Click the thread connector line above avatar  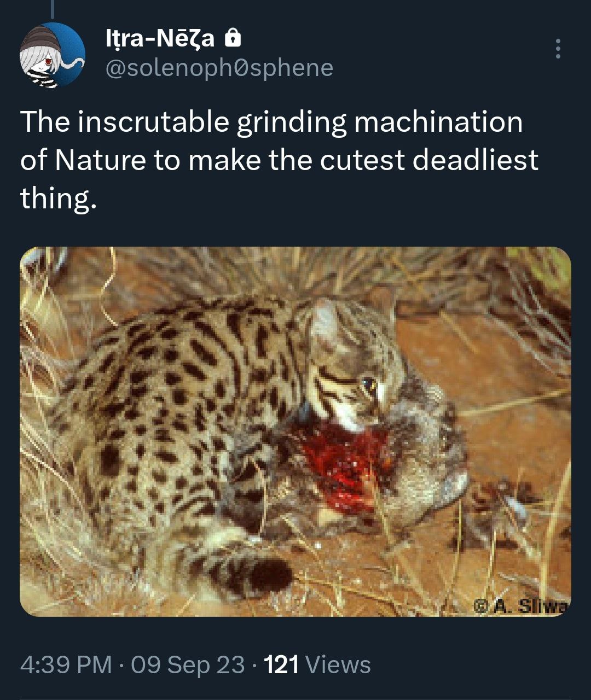(x=53, y=11)
